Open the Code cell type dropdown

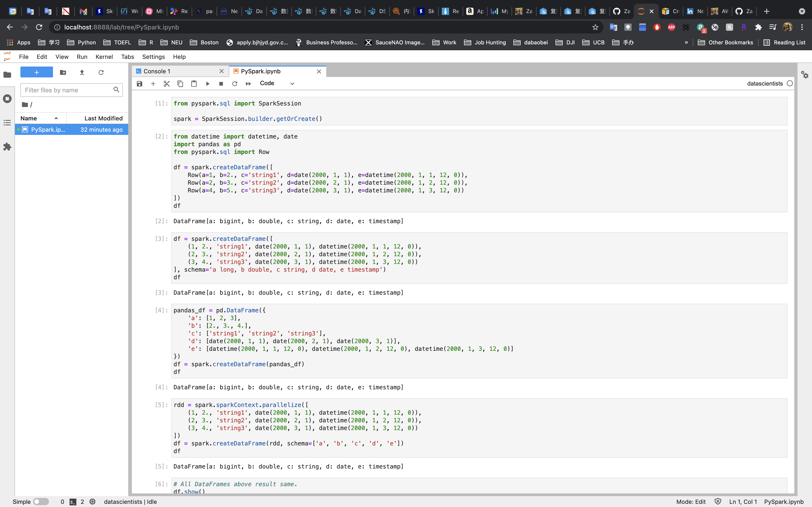pos(277,84)
